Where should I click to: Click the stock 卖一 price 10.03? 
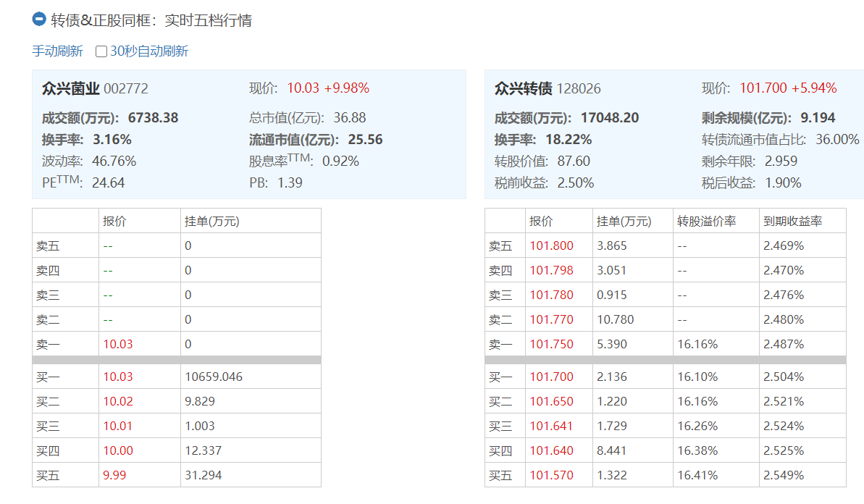point(118,344)
